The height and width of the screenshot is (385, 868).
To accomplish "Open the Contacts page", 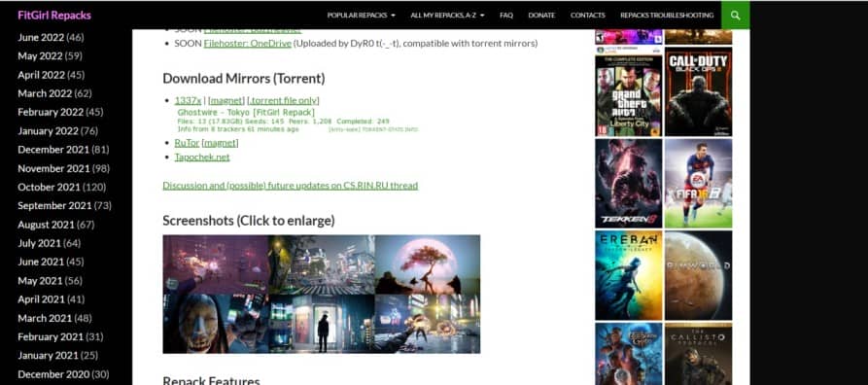I will (x=587, y=16).
